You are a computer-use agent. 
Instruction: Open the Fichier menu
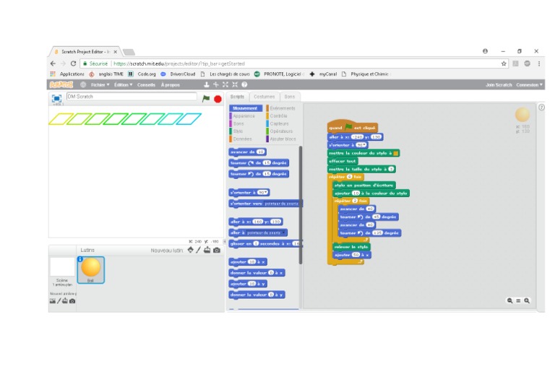tap(100, 85)
